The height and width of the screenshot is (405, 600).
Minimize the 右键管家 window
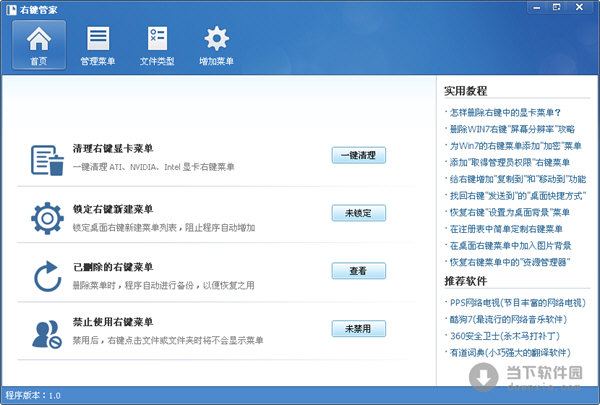pyautogui.click(x=537, y=7)
